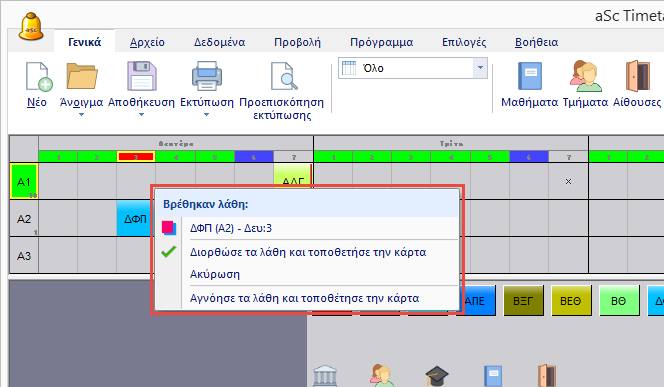Open the Αίθουσες door icon
Screen dimensions: 664x387
637,76
